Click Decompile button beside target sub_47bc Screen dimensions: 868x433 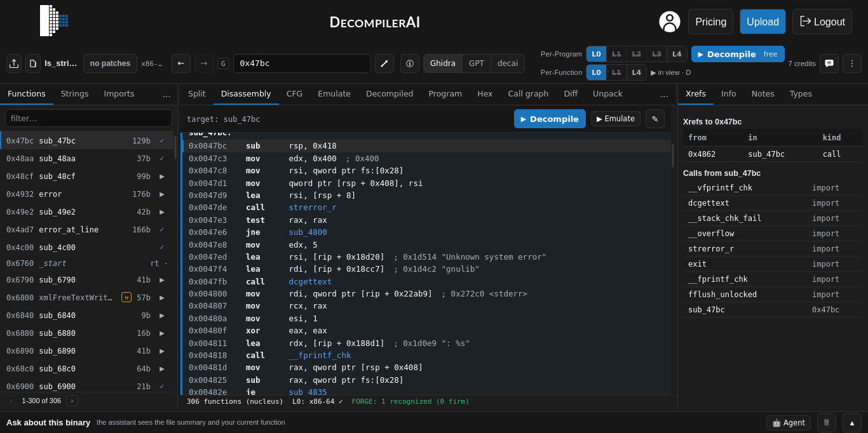click(x=550, y=119)
